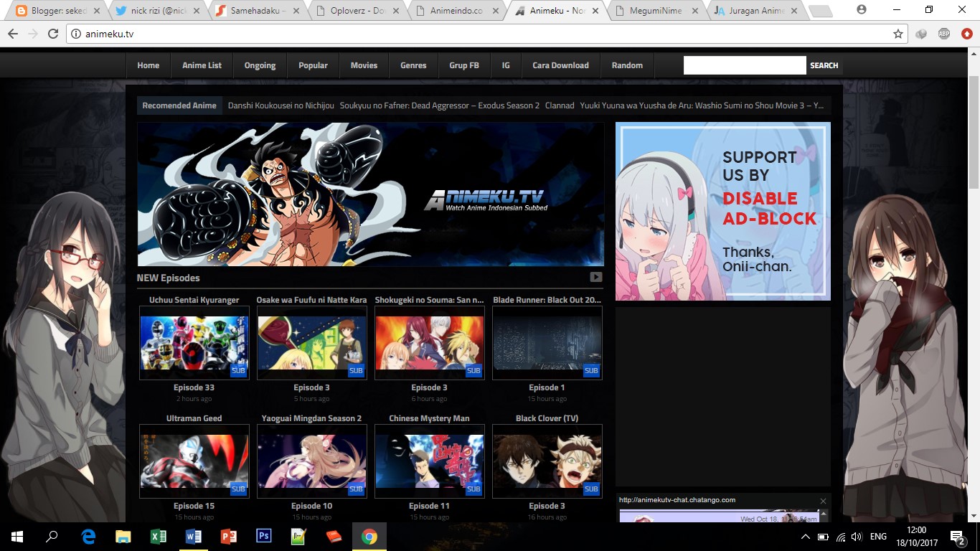Click the Animeku.tv One Piece banner

tap(370, 194)
